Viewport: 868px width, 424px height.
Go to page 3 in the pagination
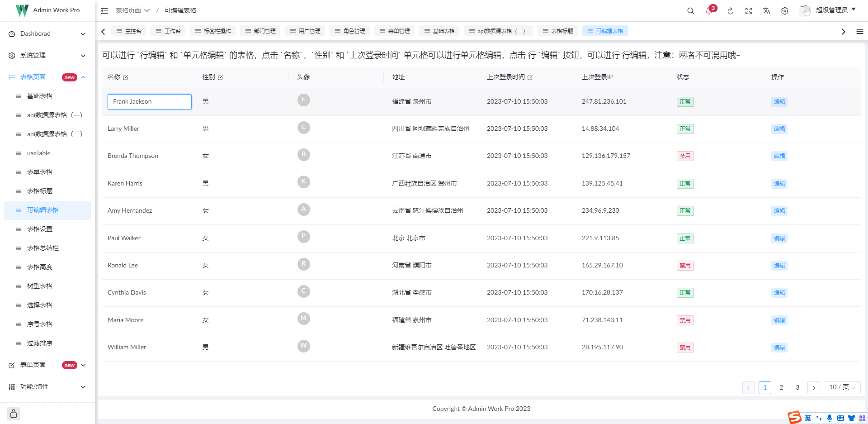[x=797, y=387]
